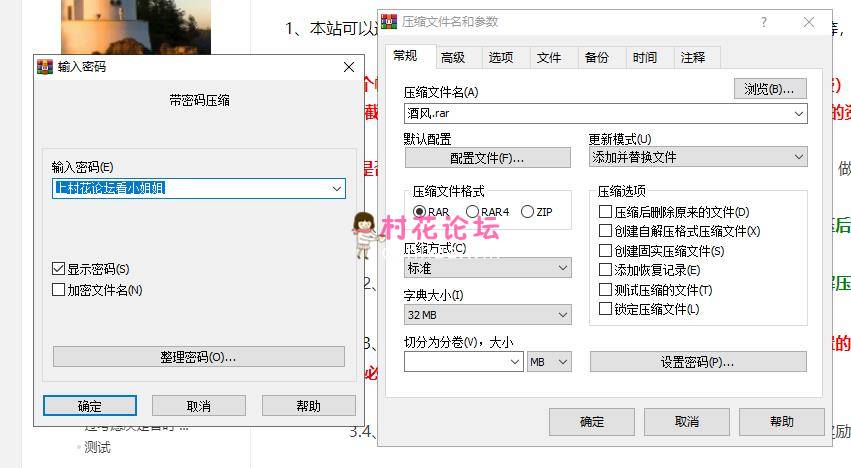Open the update mode dropdown
851x468 pixels.
pos(798,157)
